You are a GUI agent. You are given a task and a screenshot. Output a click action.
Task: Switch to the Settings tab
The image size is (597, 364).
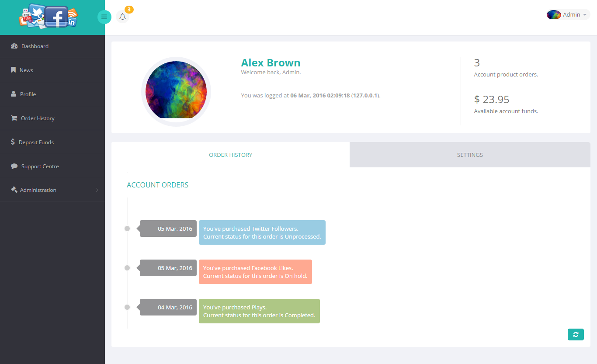coord(470,155)
